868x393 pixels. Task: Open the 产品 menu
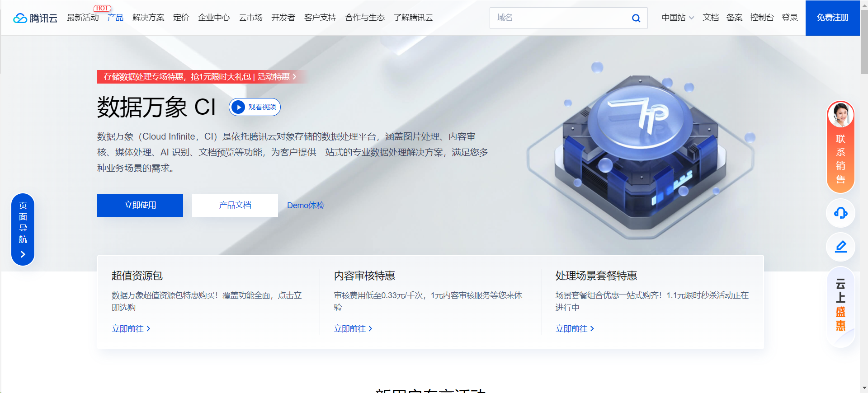coord(115,18)
